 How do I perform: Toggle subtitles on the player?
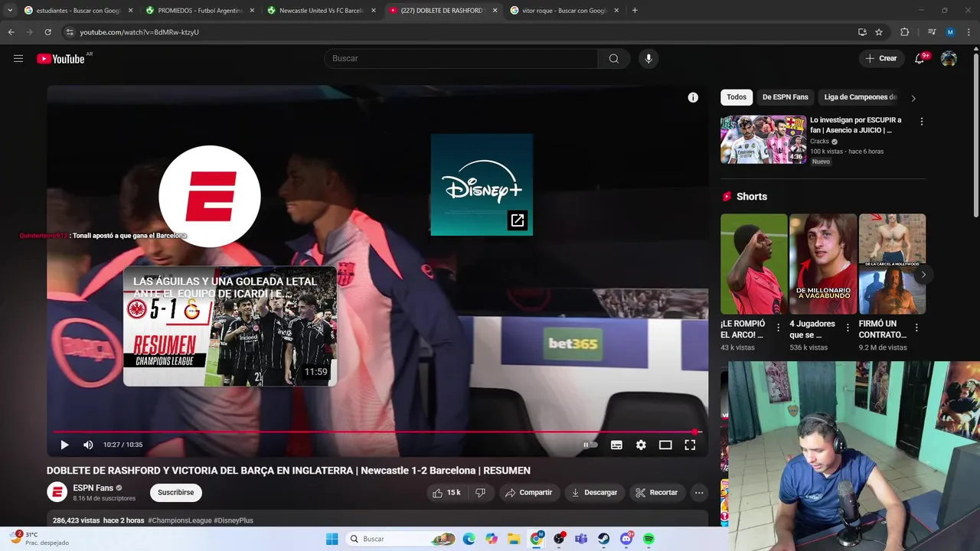[x=616, y=445]
